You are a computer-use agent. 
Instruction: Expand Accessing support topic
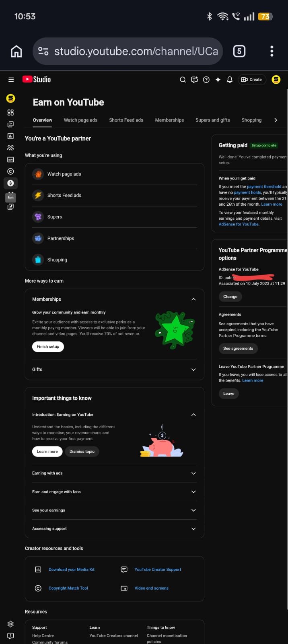pos(114,529)
